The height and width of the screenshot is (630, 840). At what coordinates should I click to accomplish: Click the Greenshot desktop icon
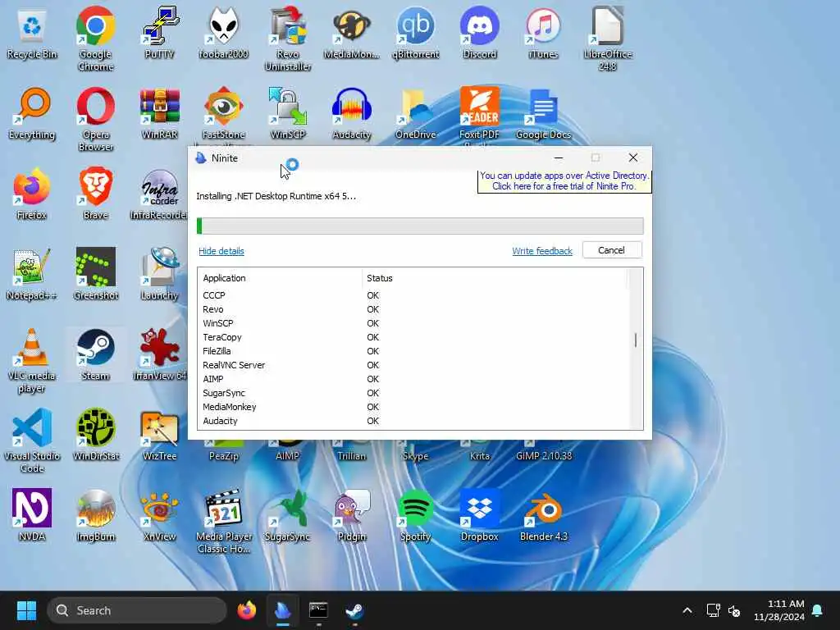tap(96, 274)
